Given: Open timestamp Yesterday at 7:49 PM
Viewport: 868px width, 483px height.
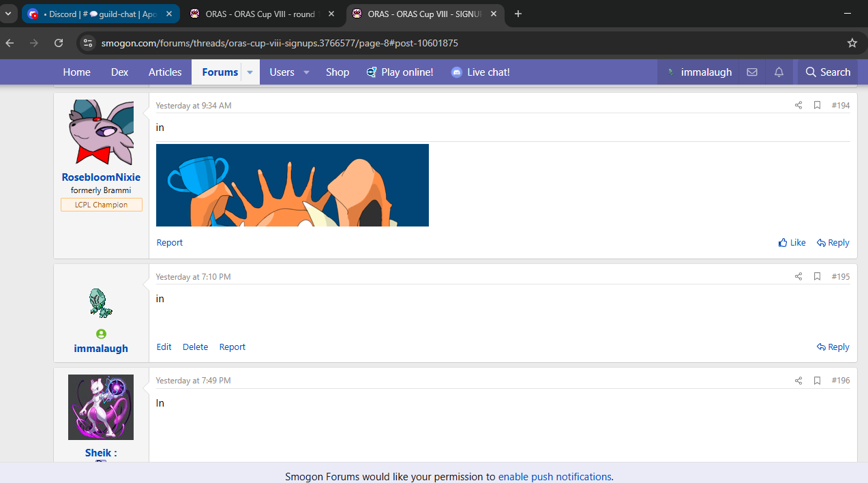Looking at the screenshot, I should pos(193,381).
